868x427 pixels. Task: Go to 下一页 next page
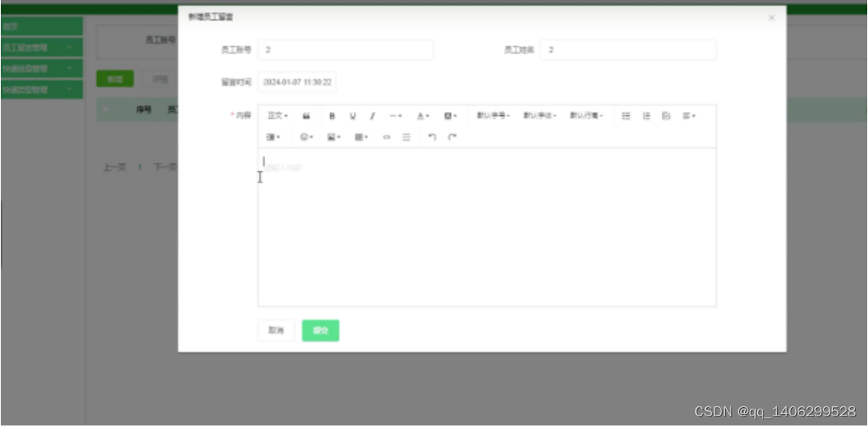[165, 167]
